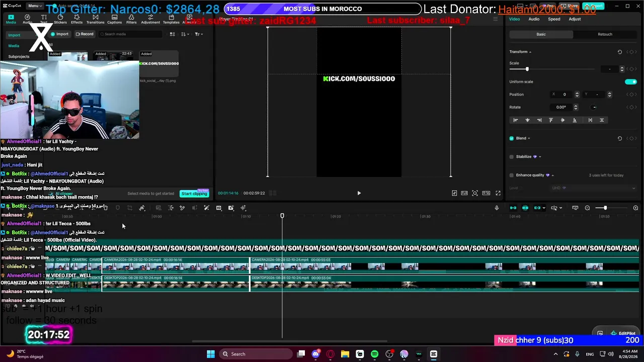Zoom in the timeline
The width and height of the screenshot is (644, 362).
[x=635, y=208]
